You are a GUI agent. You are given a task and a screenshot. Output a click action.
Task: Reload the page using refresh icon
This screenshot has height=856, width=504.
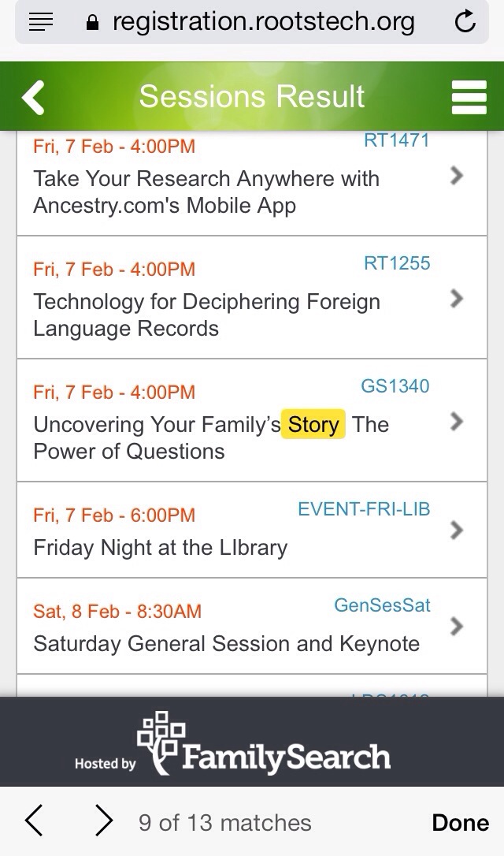[465, 22]
